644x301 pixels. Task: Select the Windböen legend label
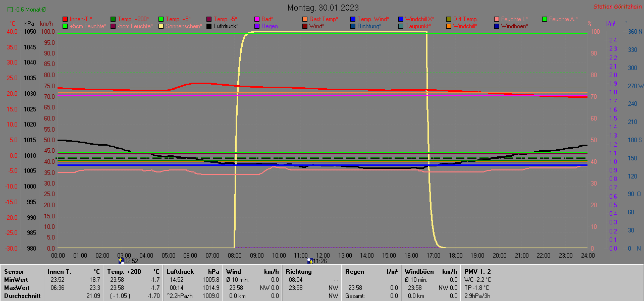click(x=515, y=26)
